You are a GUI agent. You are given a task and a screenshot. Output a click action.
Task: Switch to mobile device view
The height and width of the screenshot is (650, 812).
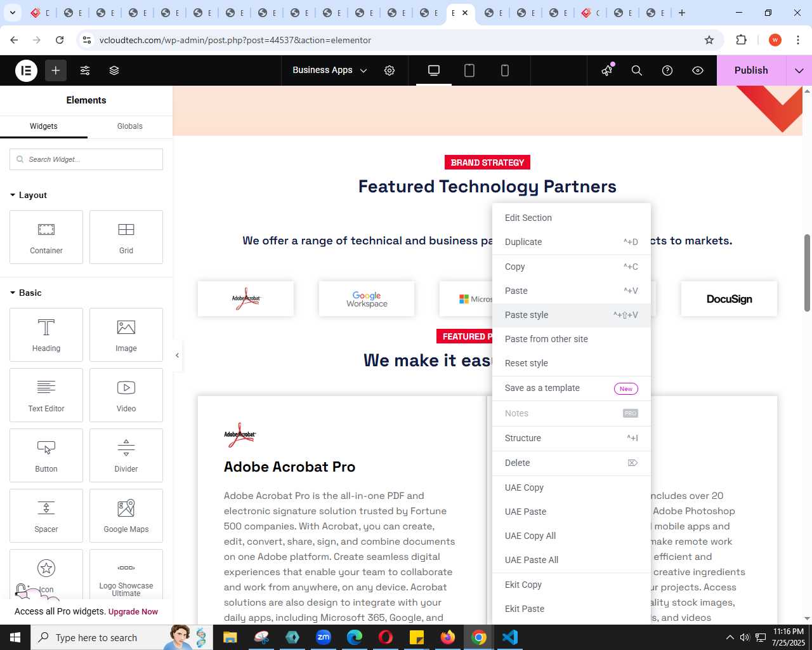click(x=505, y=70)
